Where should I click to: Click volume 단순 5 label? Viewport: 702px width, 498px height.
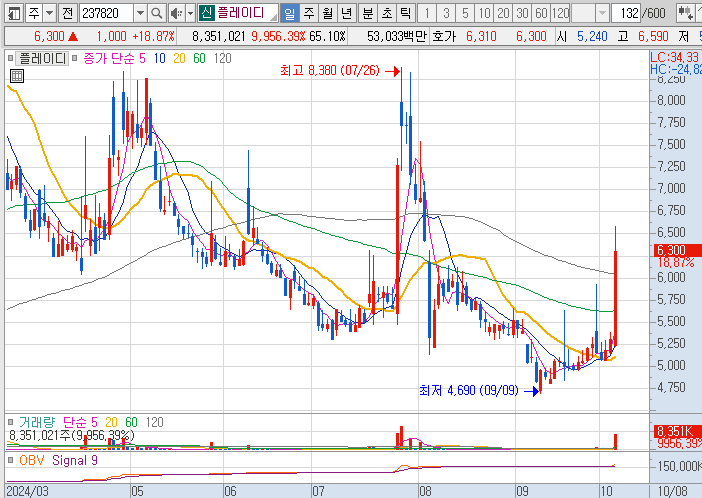80,422
